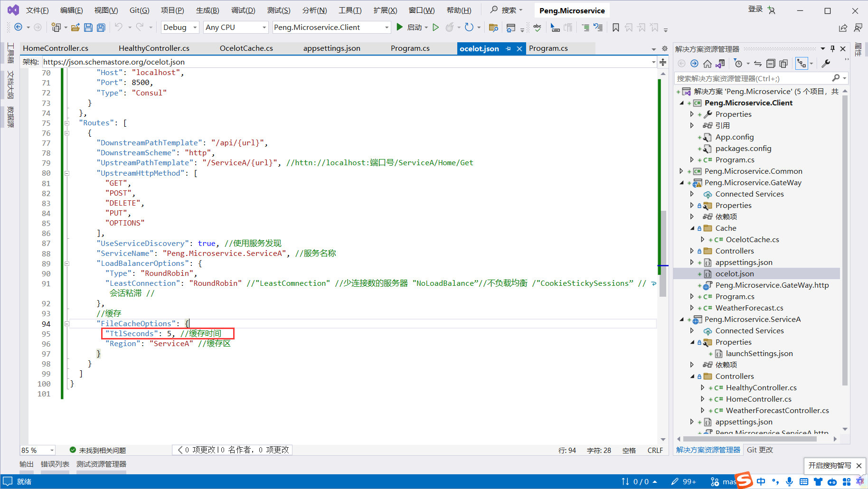Click the Hot Reload flame icon

[x=450, y=27]
